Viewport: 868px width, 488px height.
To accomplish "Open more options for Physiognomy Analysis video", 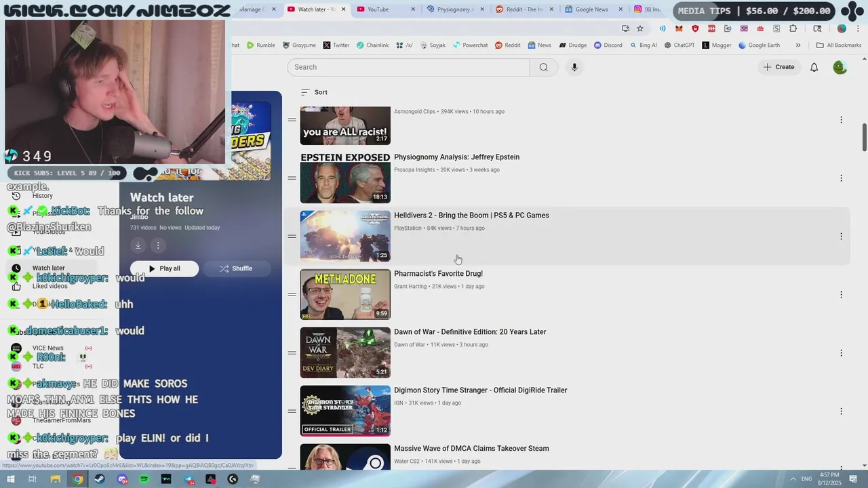I will coord(841,178).
